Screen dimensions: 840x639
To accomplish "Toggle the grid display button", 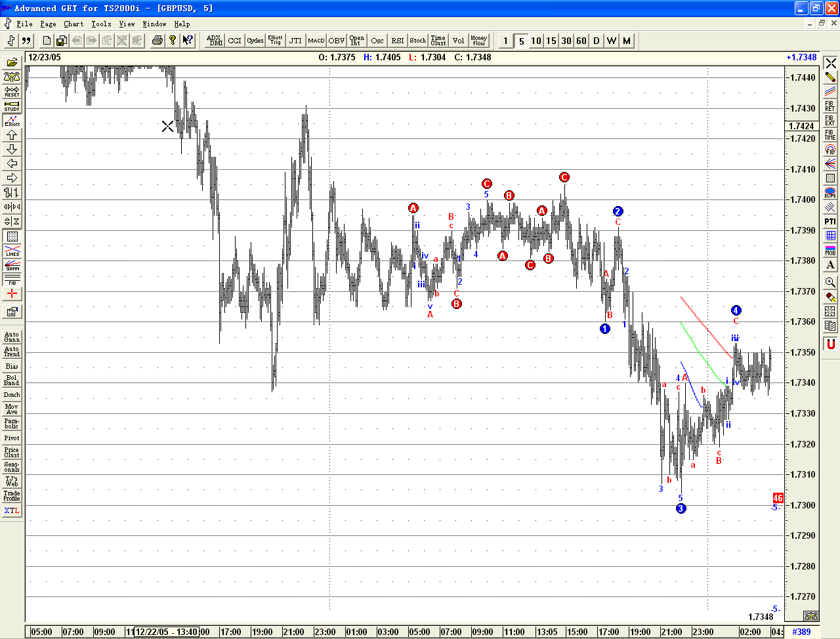I will [12, 236].
